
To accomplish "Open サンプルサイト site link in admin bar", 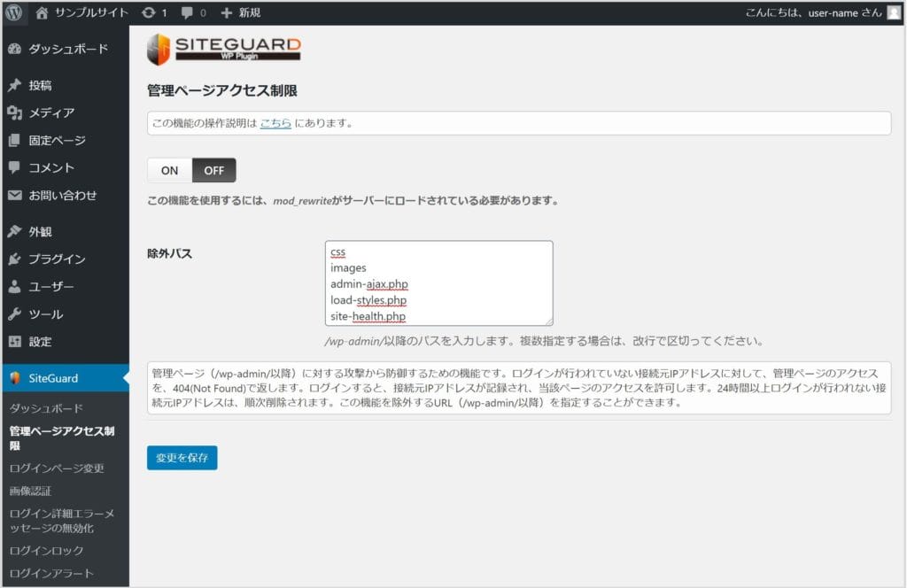I will [91, 12].
